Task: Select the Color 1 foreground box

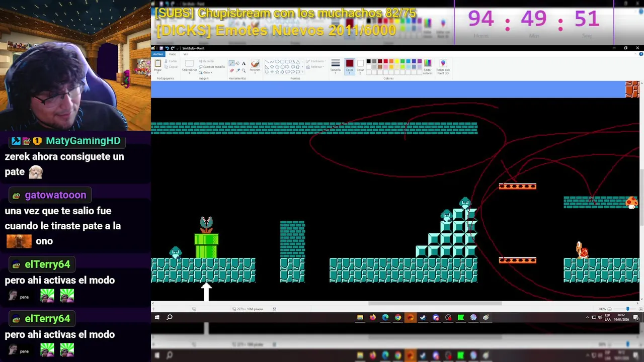Action: [x=350, y=66]
